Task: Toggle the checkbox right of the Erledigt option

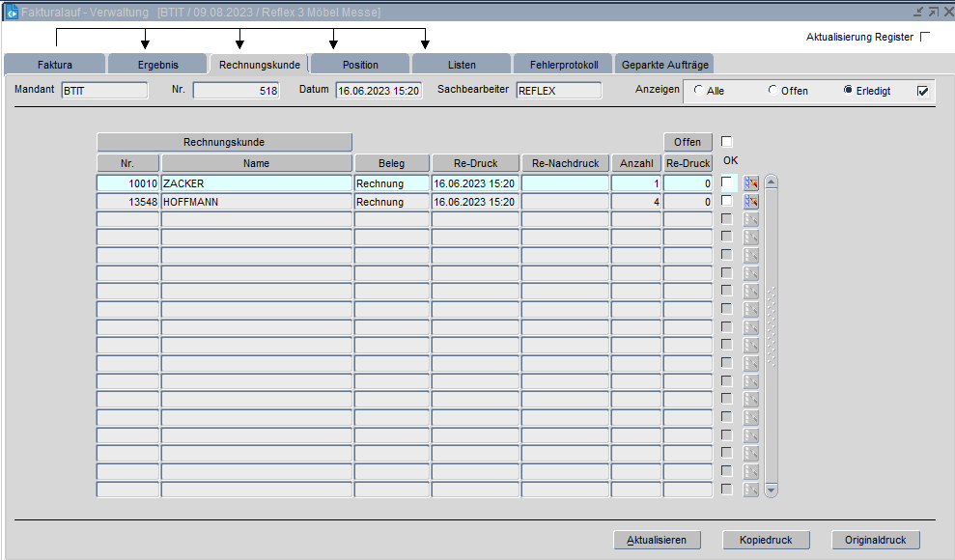Action: click(x=922, y=91)
